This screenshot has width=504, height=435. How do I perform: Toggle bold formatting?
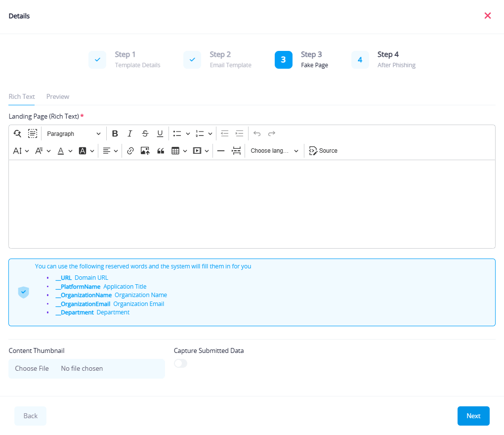pyautogui.click(x=115, y=133)
